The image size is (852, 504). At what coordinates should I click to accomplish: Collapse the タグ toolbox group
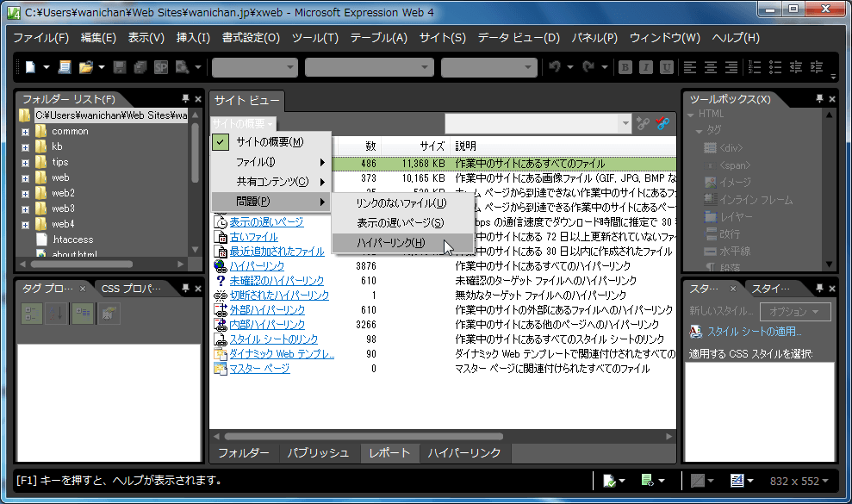700,131
